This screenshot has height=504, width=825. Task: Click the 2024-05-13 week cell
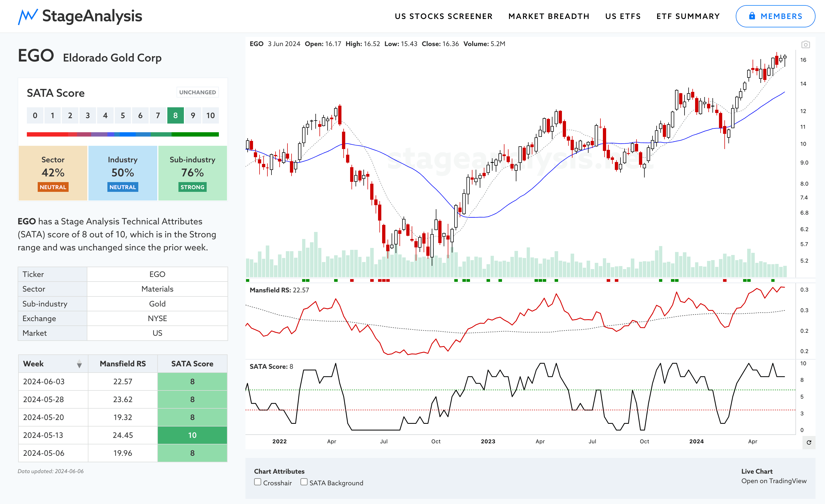[x=53, y=435]
